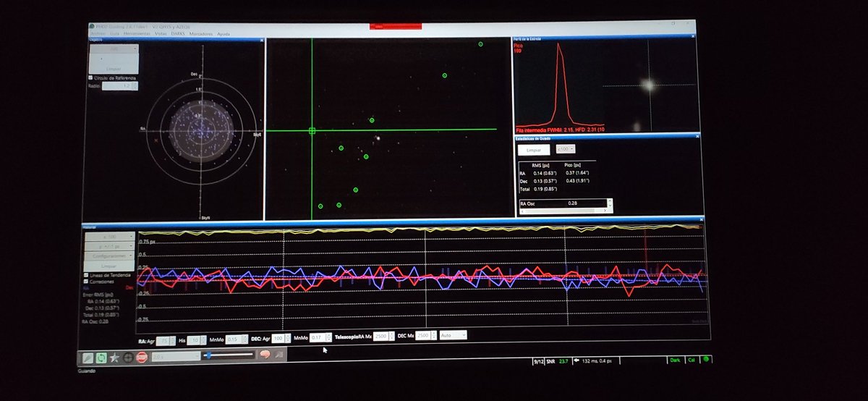Click Limpiar button in the history graph panel
This screenshot has width=868, height=401.
pos(109,266)
